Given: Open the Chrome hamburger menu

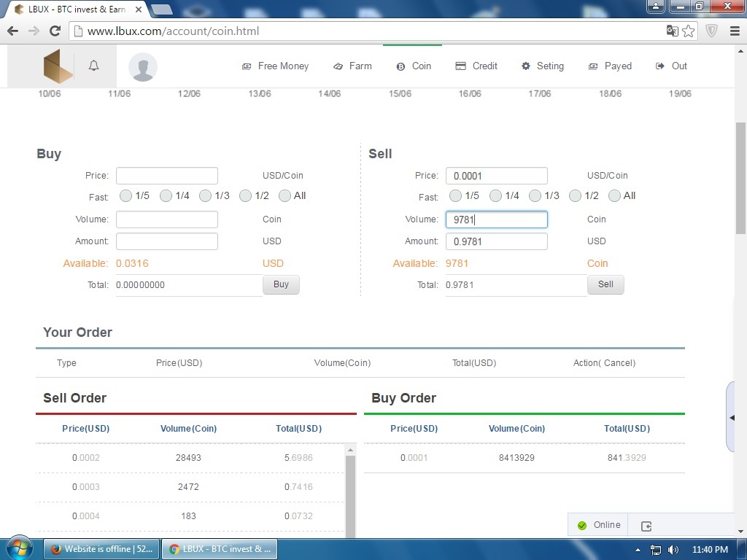Looking at the screenshot, I should pyautogui.click(x=735, y=31).
